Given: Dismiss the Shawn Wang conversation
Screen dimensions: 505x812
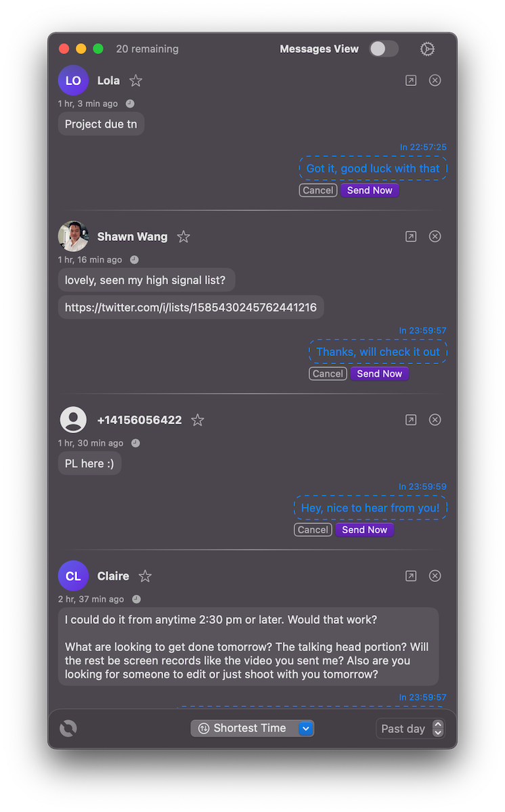Looking at the screenshot, I should click(x=435, y=237).
